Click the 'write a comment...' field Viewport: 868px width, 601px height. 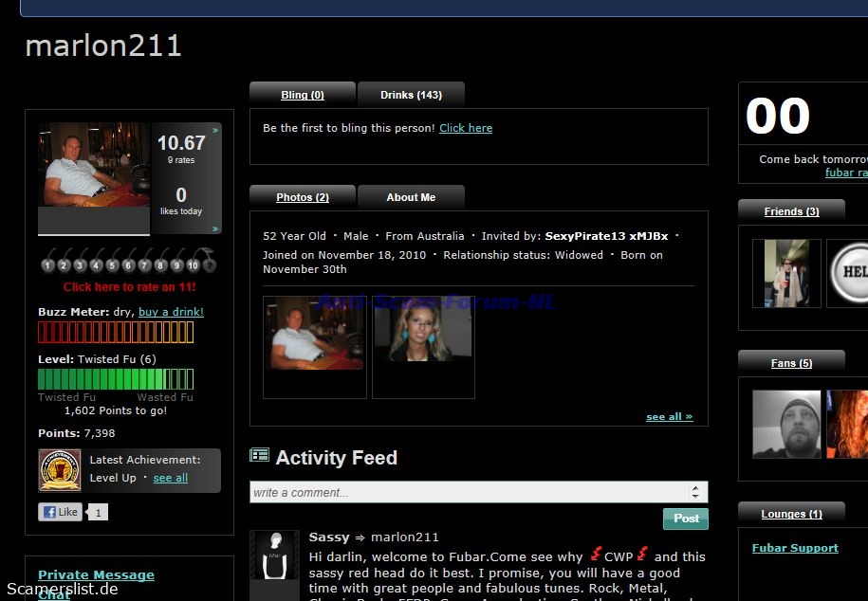[x=468, y=492]
